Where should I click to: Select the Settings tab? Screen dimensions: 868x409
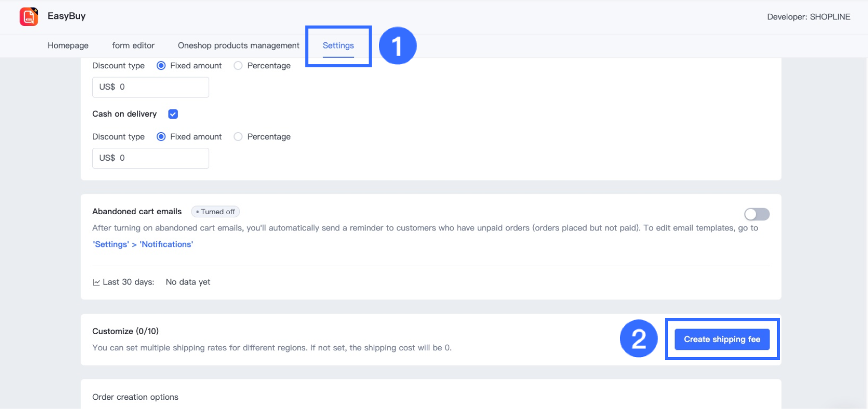pos(338,45)
